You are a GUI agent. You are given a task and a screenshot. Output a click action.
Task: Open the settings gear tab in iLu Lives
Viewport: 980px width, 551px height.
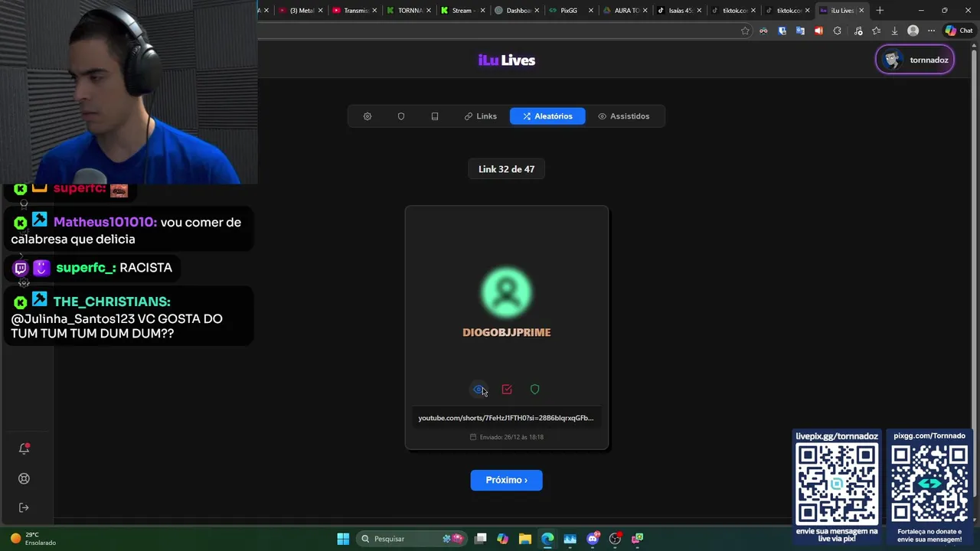(367, 116)
